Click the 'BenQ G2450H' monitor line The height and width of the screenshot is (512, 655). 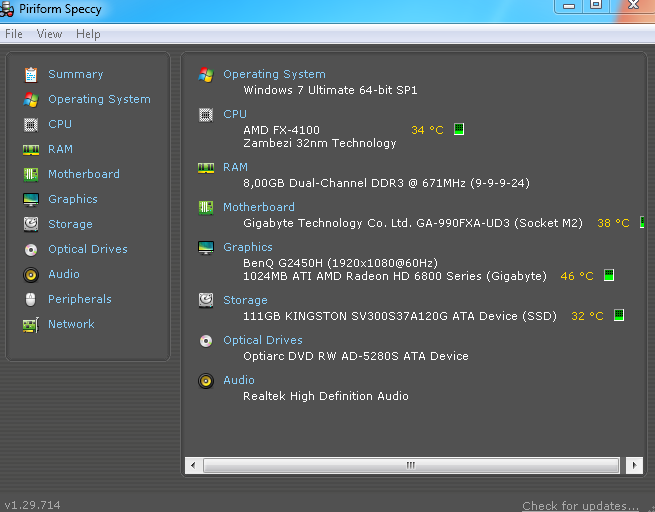point(340,263)
